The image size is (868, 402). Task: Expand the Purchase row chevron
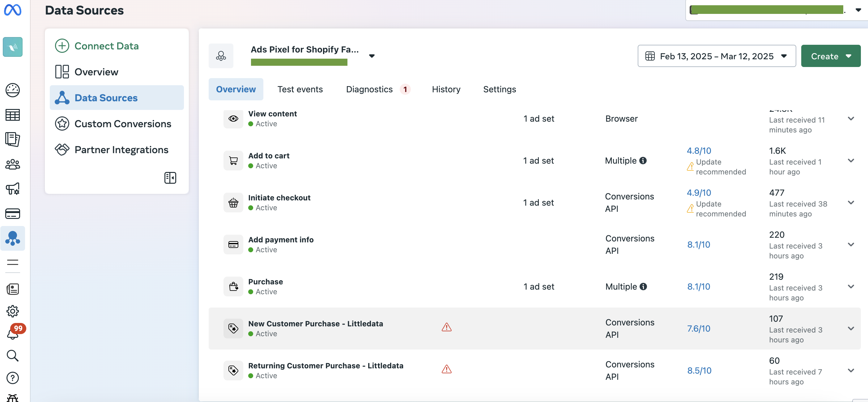coord(851,287)
